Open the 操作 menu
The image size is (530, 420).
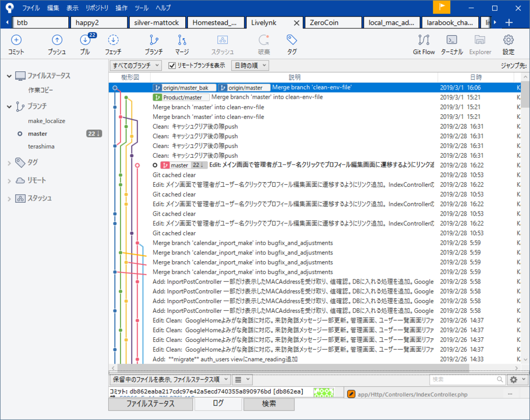click(121, 8)
